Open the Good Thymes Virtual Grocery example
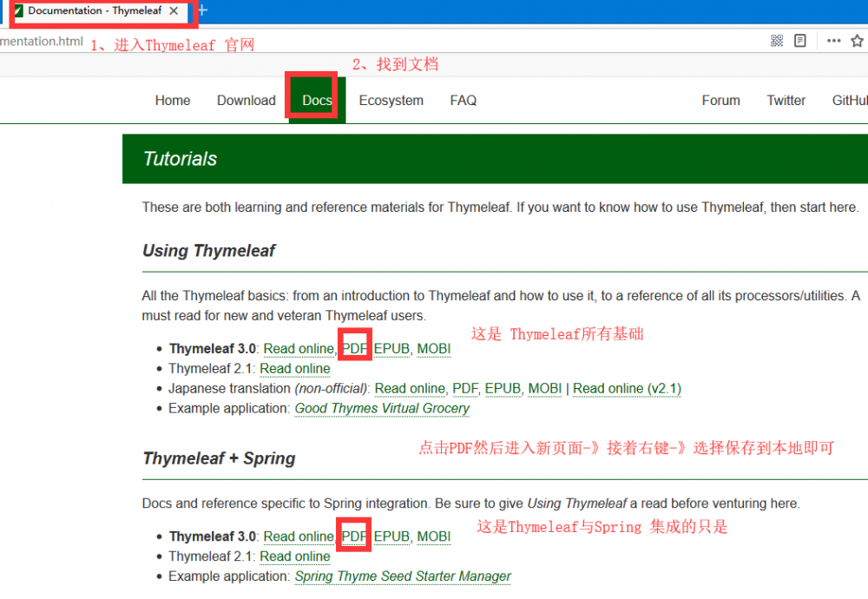Screen dimensions: 868x599 point(382,408)
